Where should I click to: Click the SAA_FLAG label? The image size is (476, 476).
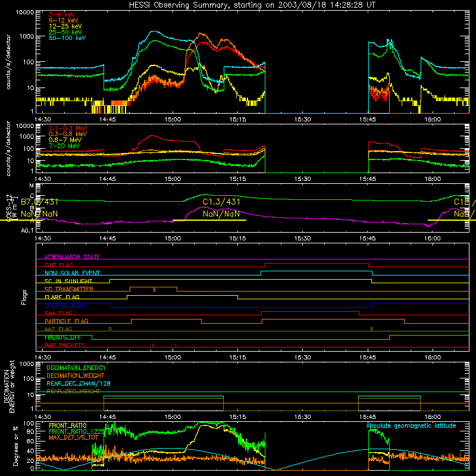pos(58,313)
